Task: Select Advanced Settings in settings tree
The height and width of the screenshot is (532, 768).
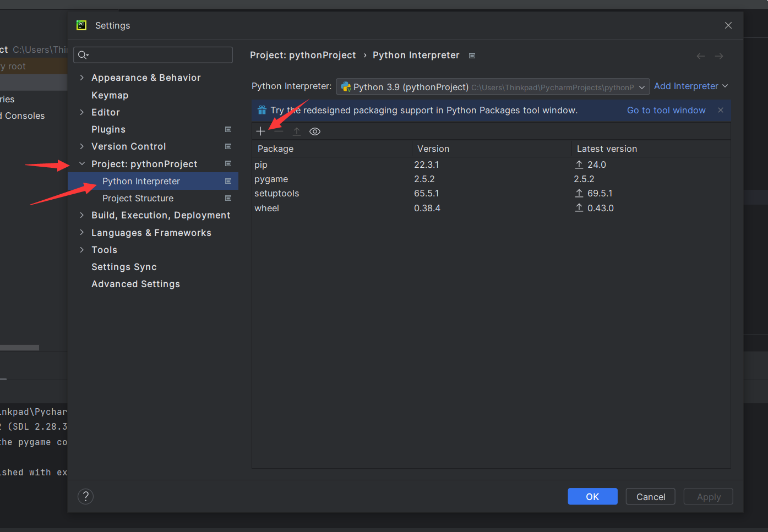Action: [135, 284]
